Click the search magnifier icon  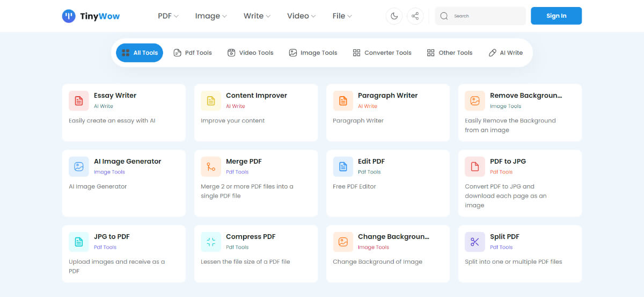(x=444, y=16)
